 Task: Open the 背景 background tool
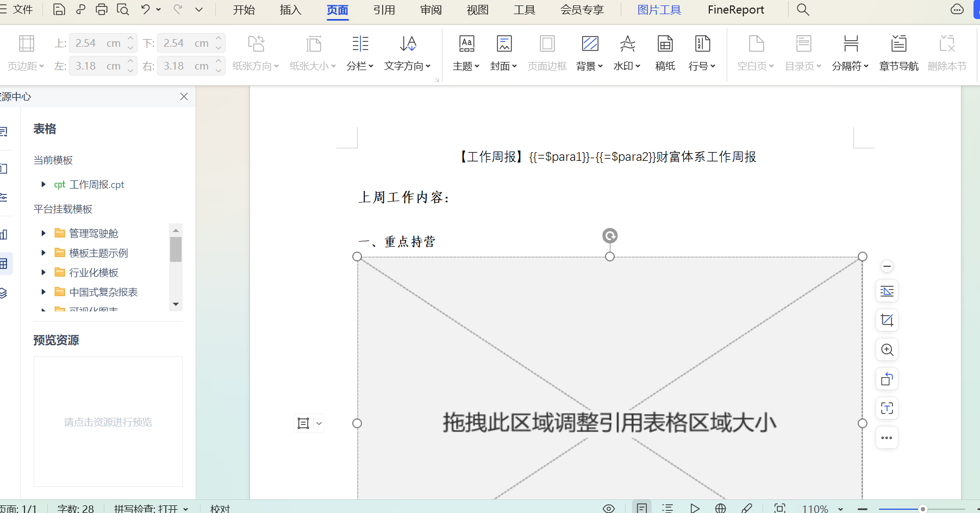coord(590,52)
